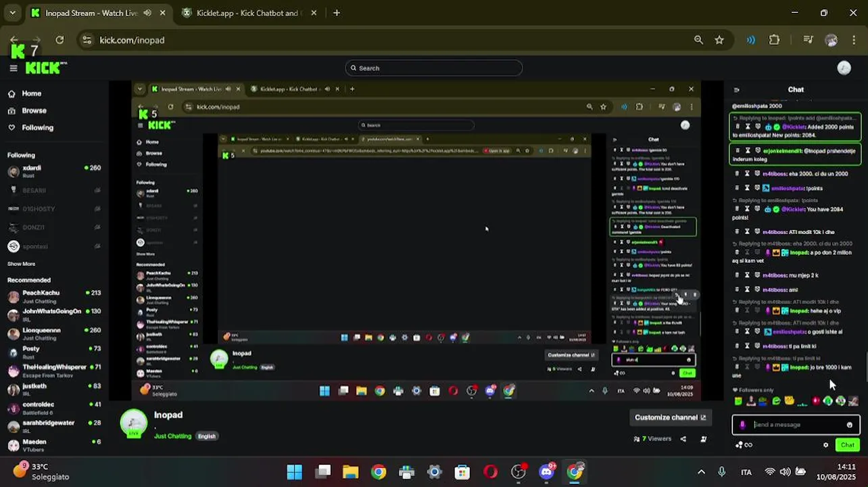
Task: Open File Explorer from the taskbar
Action: click(350, 471)
